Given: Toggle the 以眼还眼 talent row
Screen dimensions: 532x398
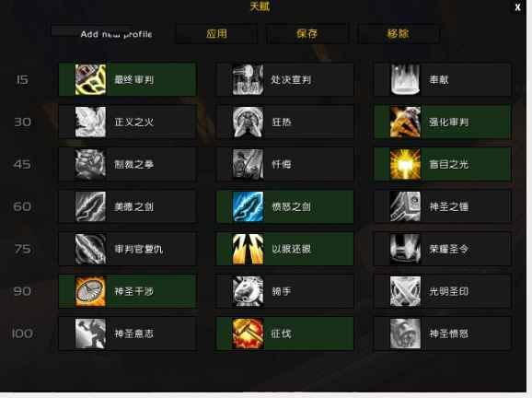Looking at the screenshot, I should 285,249.
